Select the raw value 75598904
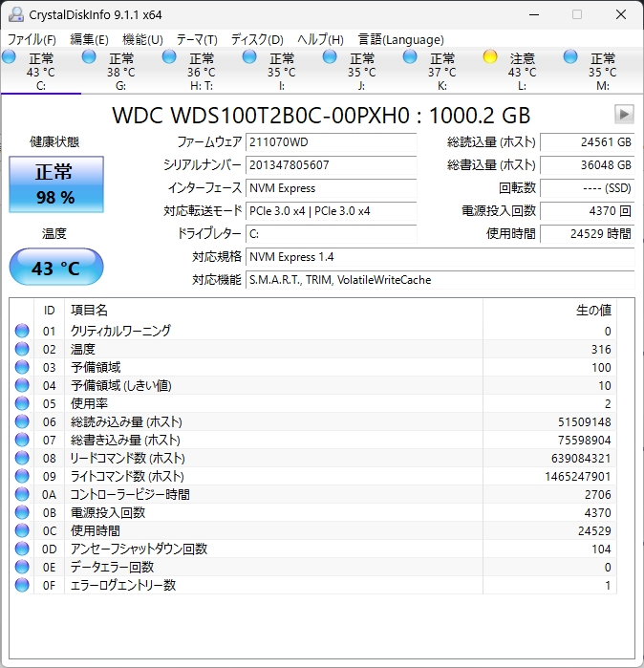 585,441
